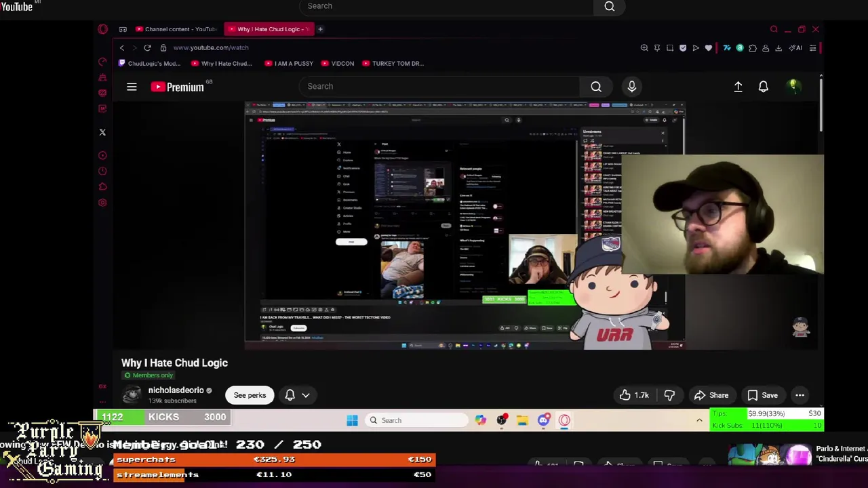The width and height of the screenshot is (868, 488).
Task: Select the Why I Hate Chud Logic tab
Action: pyautogui.click(x=268, y=29)
